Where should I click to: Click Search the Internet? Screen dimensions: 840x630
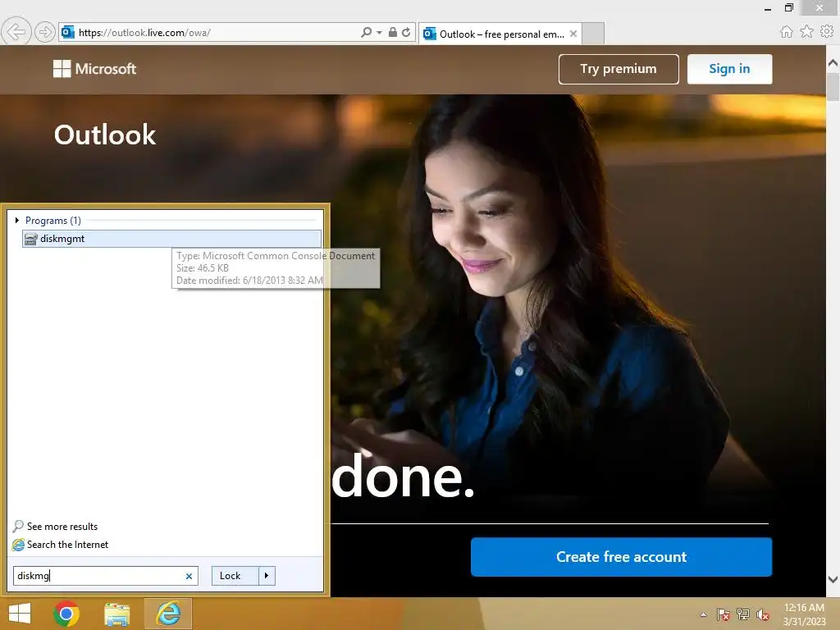tap(67, 545)
